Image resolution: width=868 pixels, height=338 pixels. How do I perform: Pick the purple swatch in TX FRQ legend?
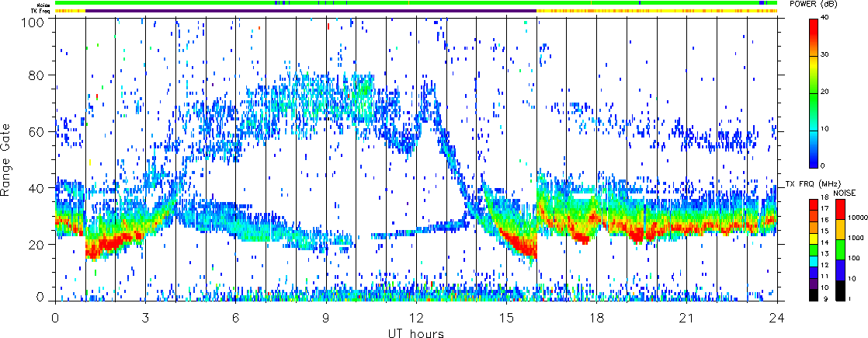point(814,284)
